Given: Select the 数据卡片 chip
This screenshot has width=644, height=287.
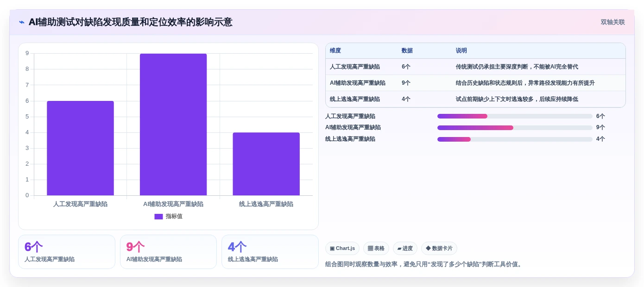Looking at the screenshot, I should (x=439, y=249).
